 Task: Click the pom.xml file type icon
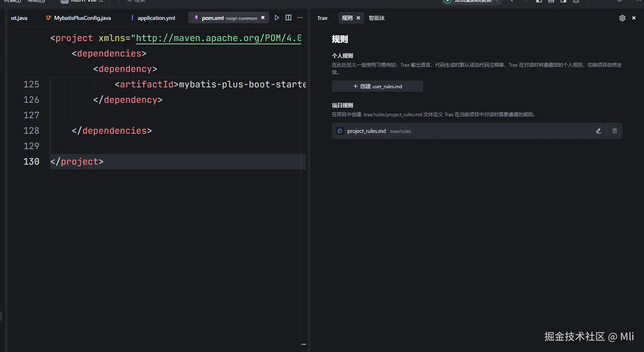pyautogui.click(x=196, y=18)
